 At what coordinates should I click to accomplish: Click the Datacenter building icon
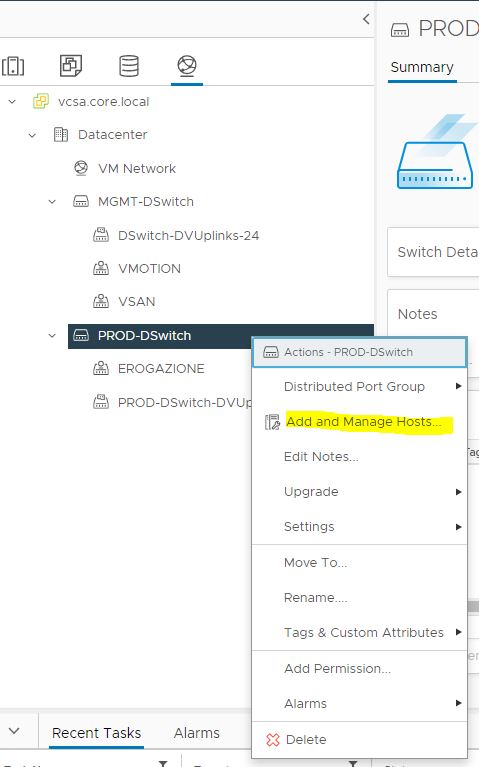61,135
